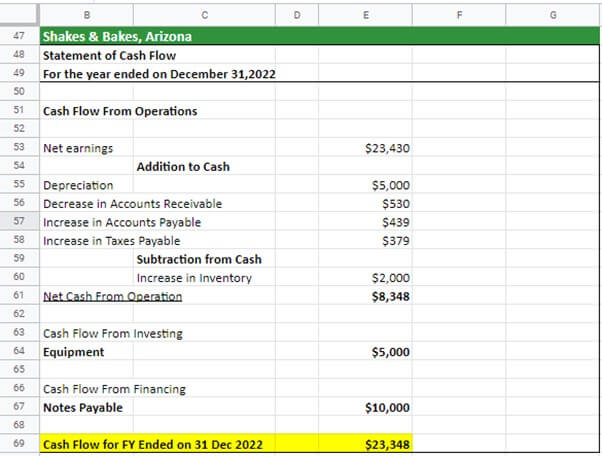Click the $10,000 notes payable value
Screen dimensions: 602x456
tap(365, 407)
